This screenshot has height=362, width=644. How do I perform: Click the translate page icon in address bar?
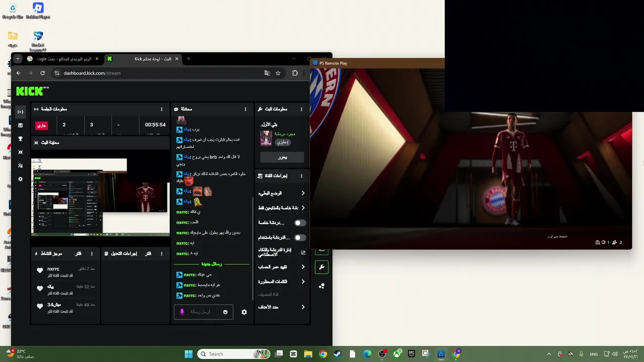(x=267, y=73)
